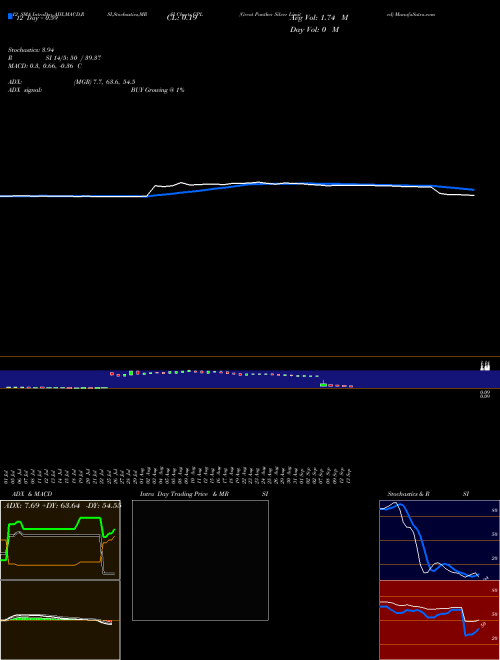Screen dimensions: 500x660
Task: Click the blue 12 Day SMA legend square
Action: (x=10, y=17)
